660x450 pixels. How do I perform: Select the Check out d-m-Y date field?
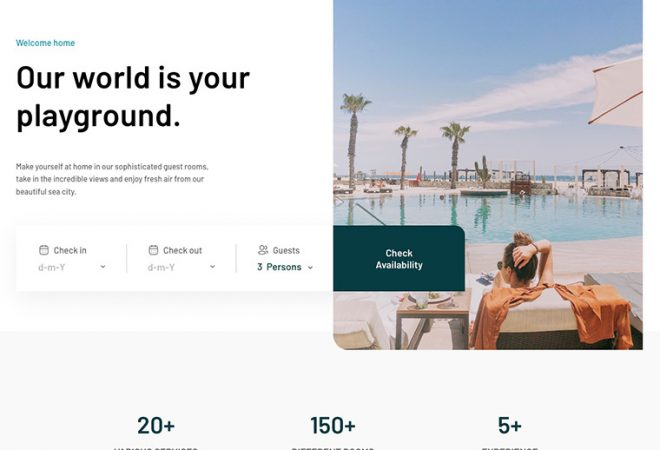click(181, 267)
